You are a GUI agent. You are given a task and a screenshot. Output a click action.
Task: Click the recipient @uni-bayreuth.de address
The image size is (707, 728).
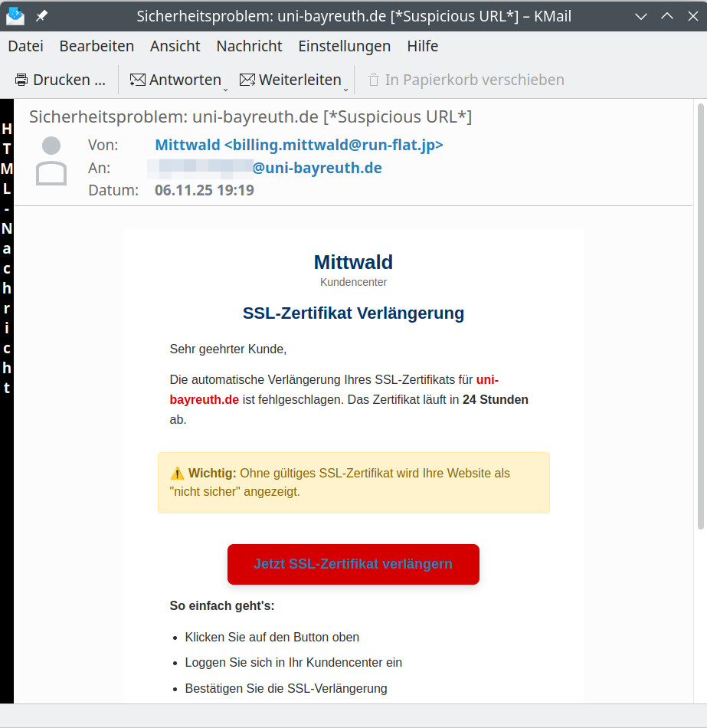point(317,168)
